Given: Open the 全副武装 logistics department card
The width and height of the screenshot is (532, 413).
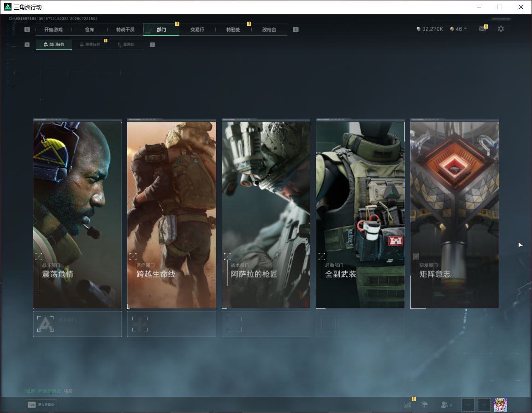Looking at the screenshot, I should click(x=361, y=214).
